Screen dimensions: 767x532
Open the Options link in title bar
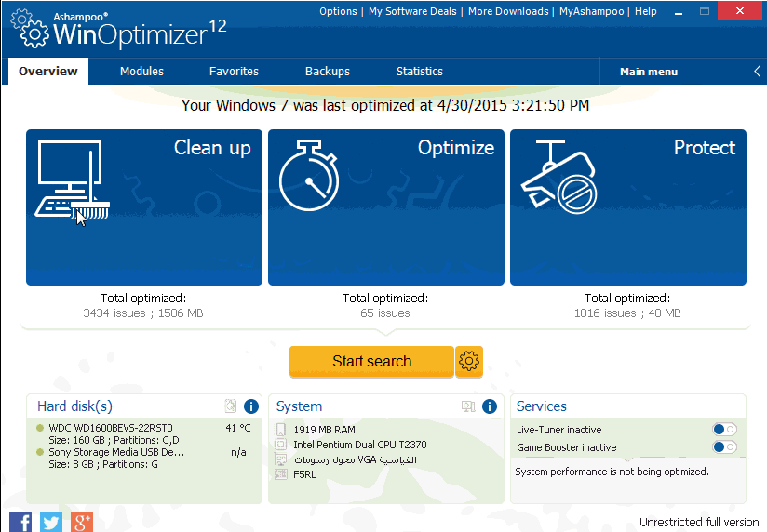pos(338,11)
